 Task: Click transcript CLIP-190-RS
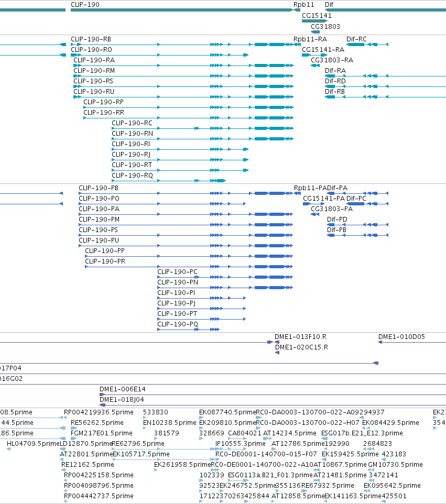pos(93,81)
